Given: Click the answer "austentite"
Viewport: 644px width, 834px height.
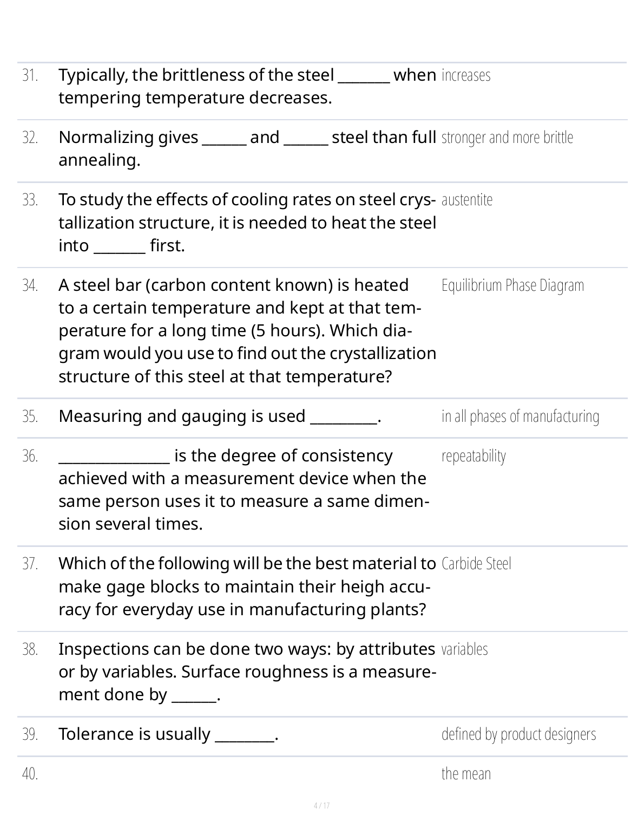Looking at the screenshot, I should (x=467, y=200).
